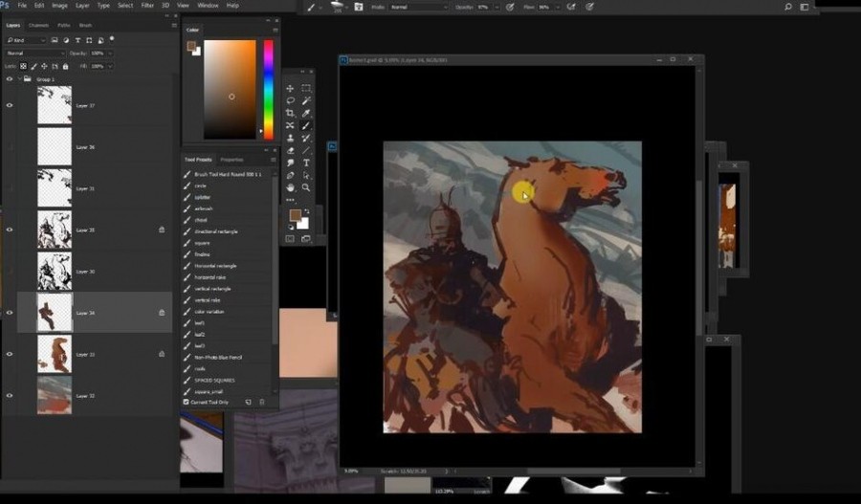The image size is (861, 504).
Task: Select the Type tool in the toolbox
Action: tap(306, 163)
